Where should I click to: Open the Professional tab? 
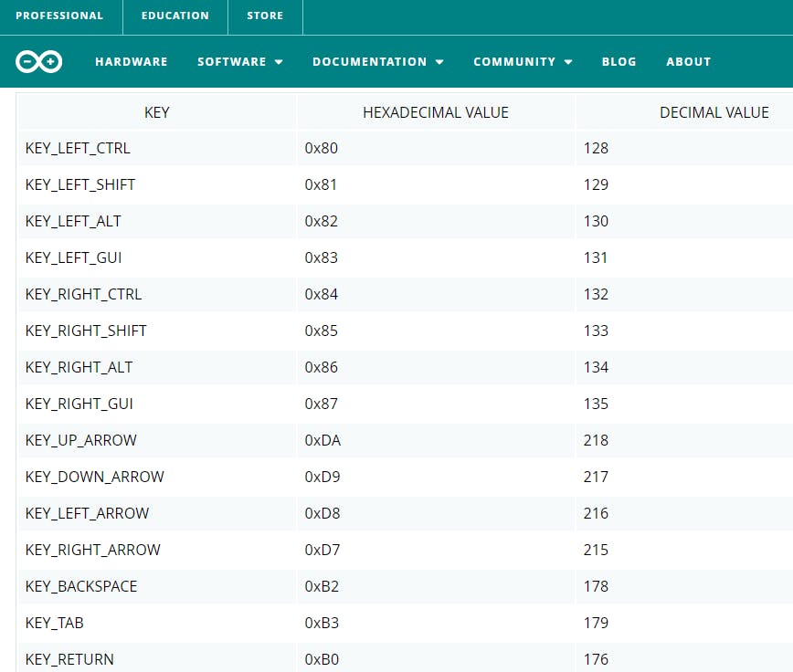pos(59,16)
